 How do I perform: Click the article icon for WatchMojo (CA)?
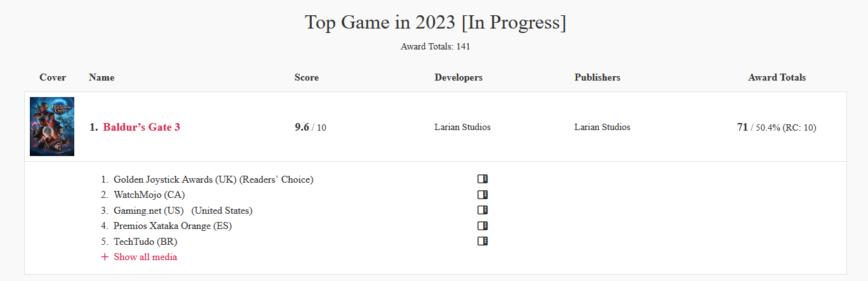(483, 195)
